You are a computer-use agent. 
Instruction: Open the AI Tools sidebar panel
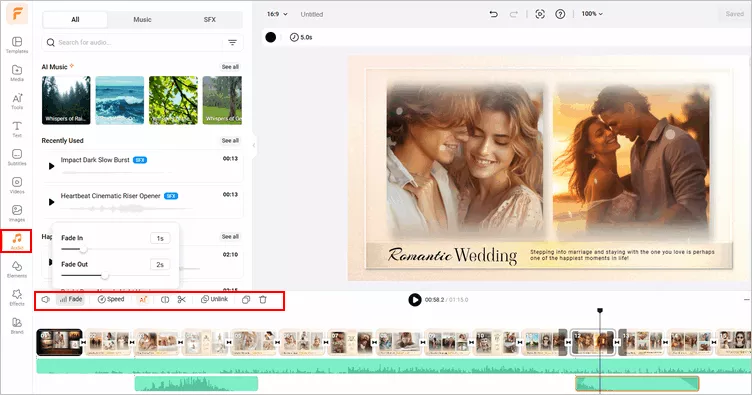(17, 101)
